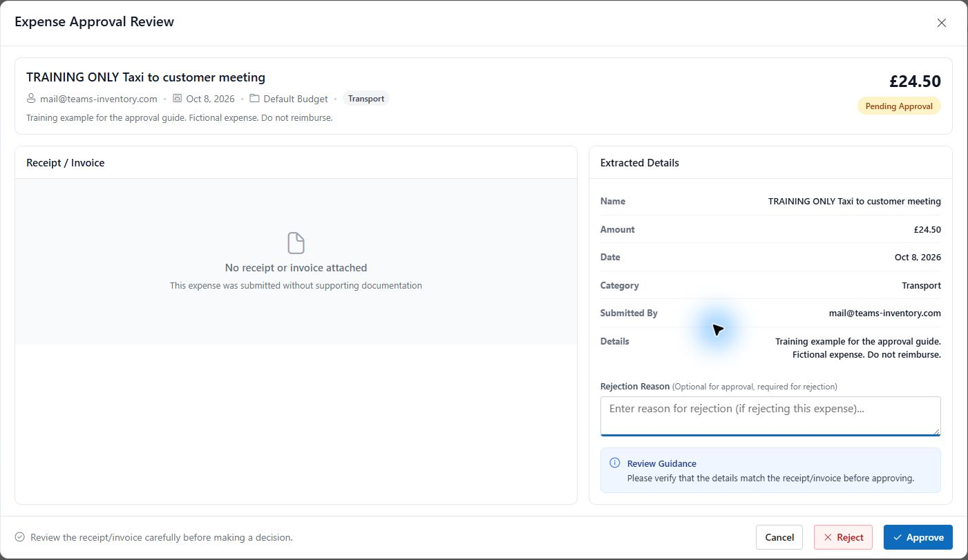Image resolution: width=968 pixels, height=560 pixels.
Task: Cancel the expense review
Action: (779, 537)
